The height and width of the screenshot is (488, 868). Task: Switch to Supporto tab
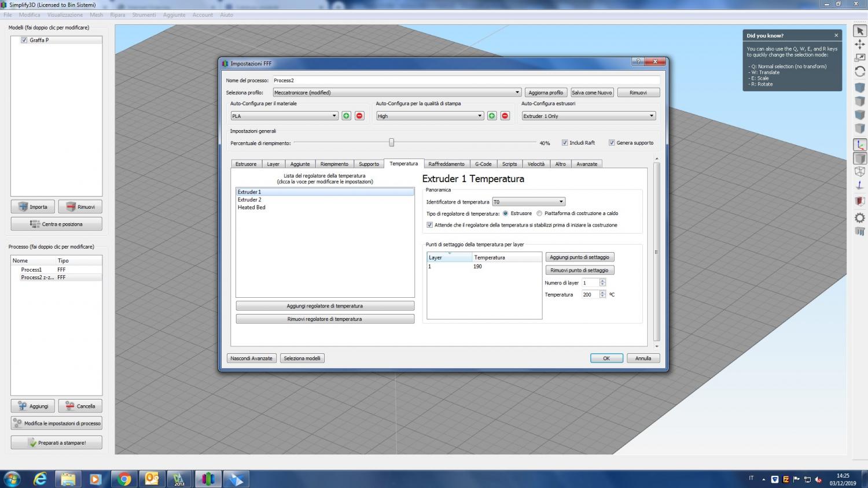pos(369,164)
